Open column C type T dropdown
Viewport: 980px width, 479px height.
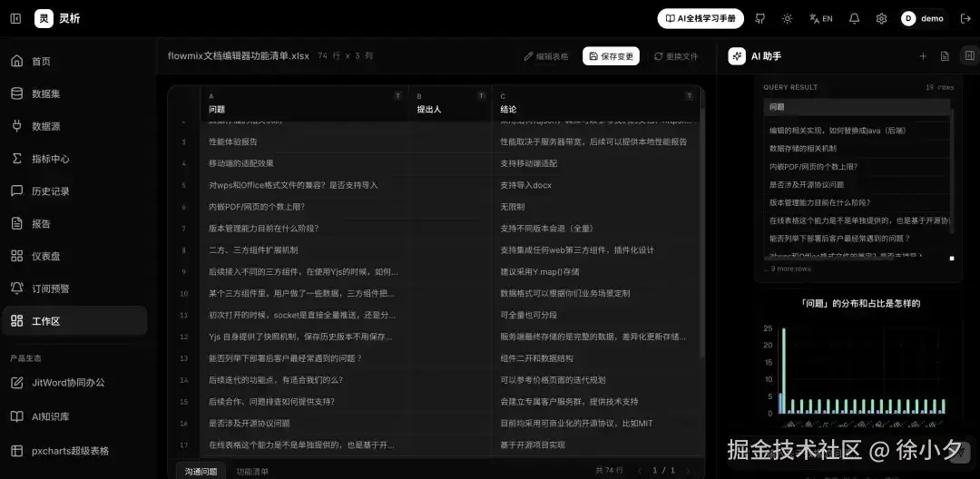[690, 95]
